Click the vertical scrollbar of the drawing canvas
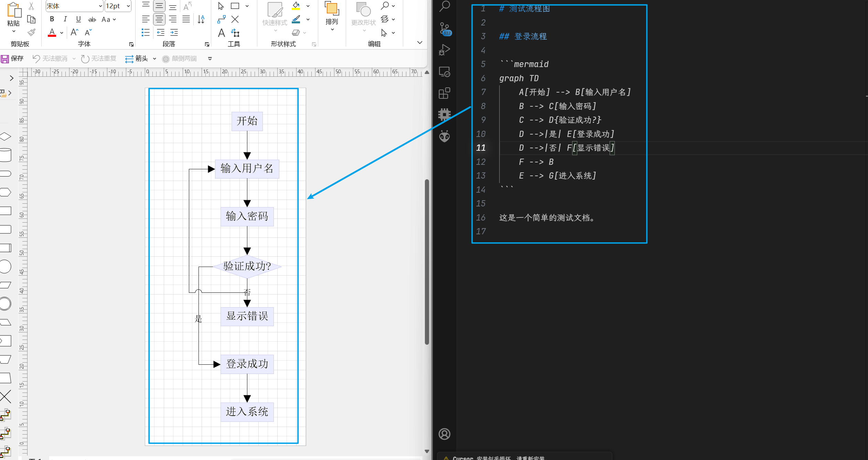The width and height of the screenshot is (868, 460). point(427,261)
